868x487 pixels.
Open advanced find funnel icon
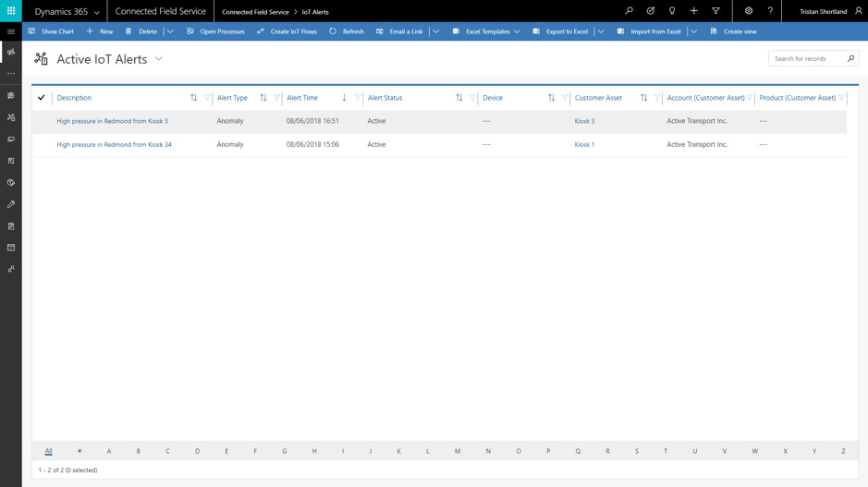pos(715,10)
